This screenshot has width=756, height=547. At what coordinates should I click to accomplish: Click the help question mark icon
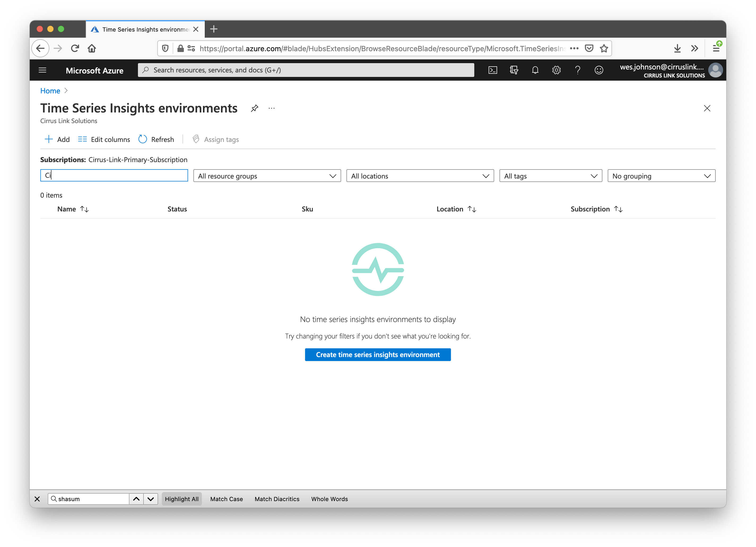coord(577,70)
